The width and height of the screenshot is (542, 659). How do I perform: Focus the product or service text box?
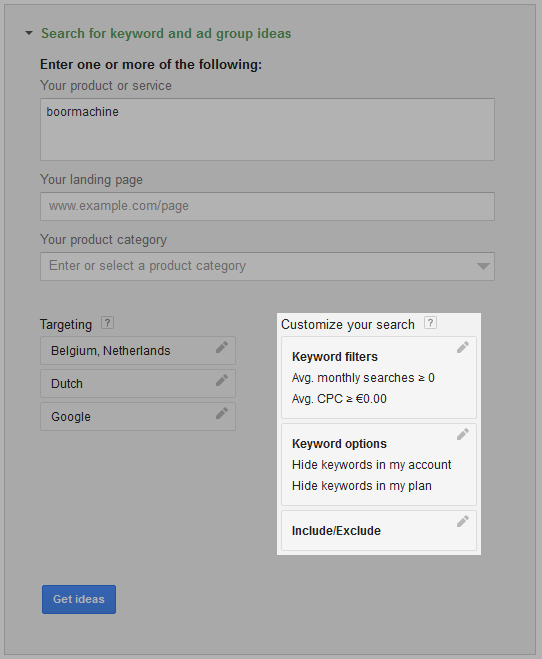(x=267, y=129)
